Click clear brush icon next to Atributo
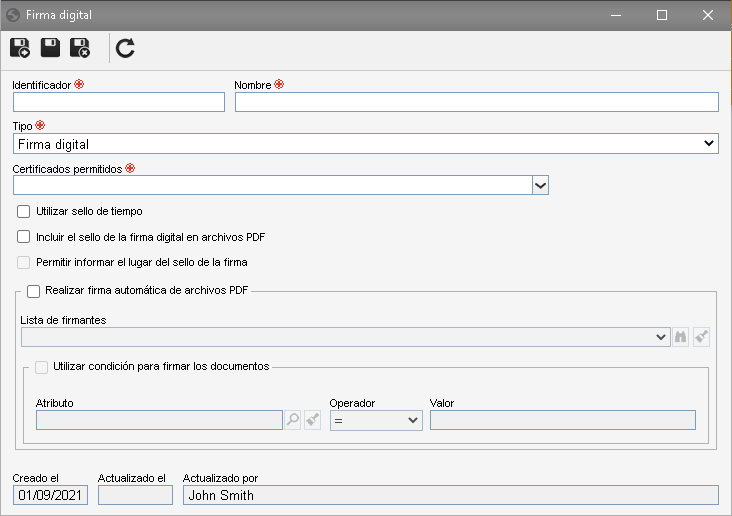Screen dimensions: 732x516 click(x=312, y=420)
